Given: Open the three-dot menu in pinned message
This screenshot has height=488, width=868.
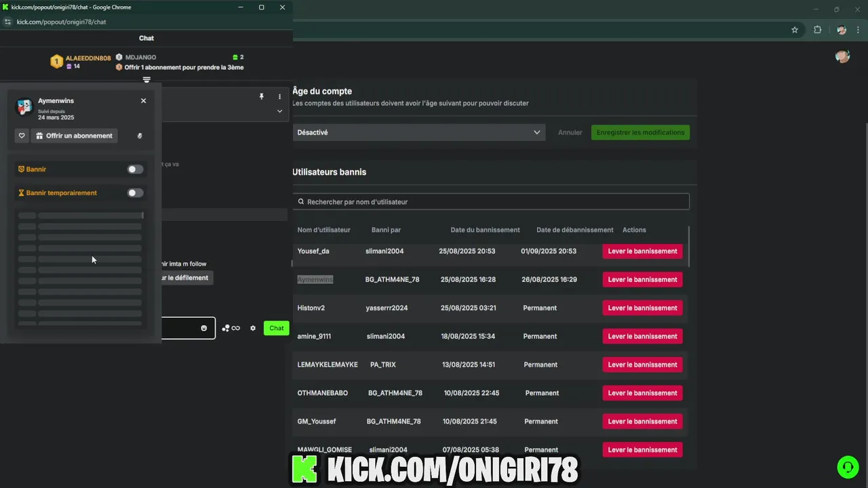Looking at the screenshot, I should point(279,97).
